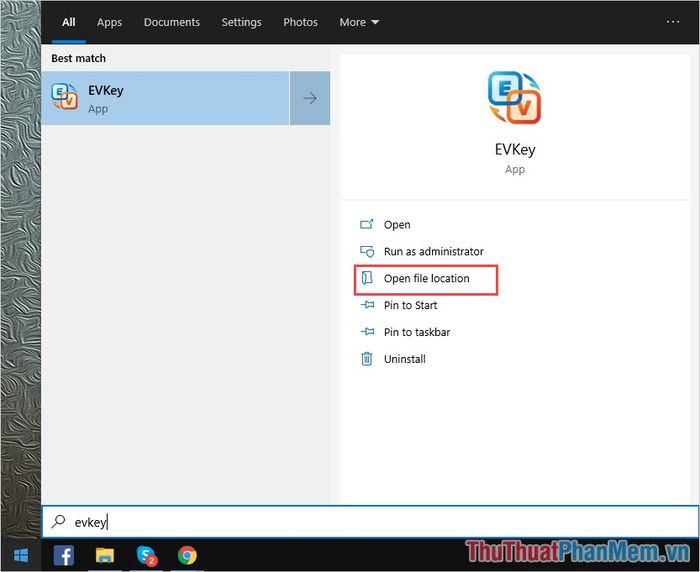Open Facebook from the taskbar
Image resolution: width=700 pixels, height=572 pixels.
tap(64, 555)
